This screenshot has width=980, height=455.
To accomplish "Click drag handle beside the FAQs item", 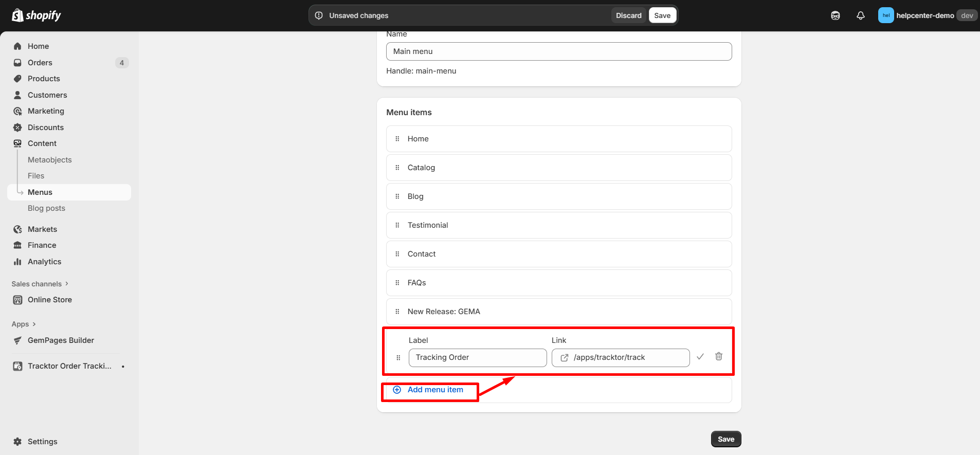I will [397, 283].
